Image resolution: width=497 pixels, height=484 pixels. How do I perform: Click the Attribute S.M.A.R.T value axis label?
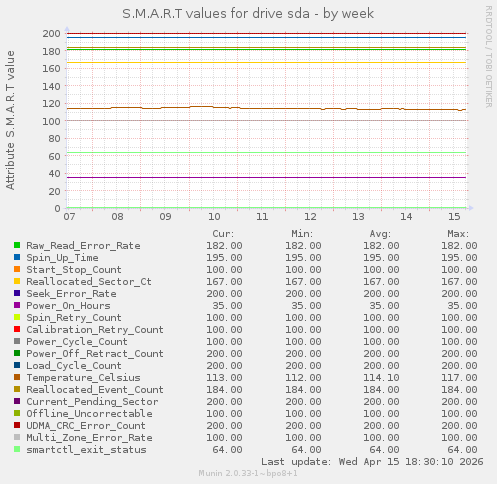point(10,120)
